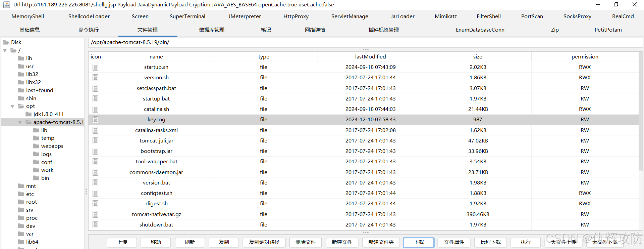Click the 上传 upload button
Image resolution: width=644 pixels, height=249 pixels.
[122, 242]
